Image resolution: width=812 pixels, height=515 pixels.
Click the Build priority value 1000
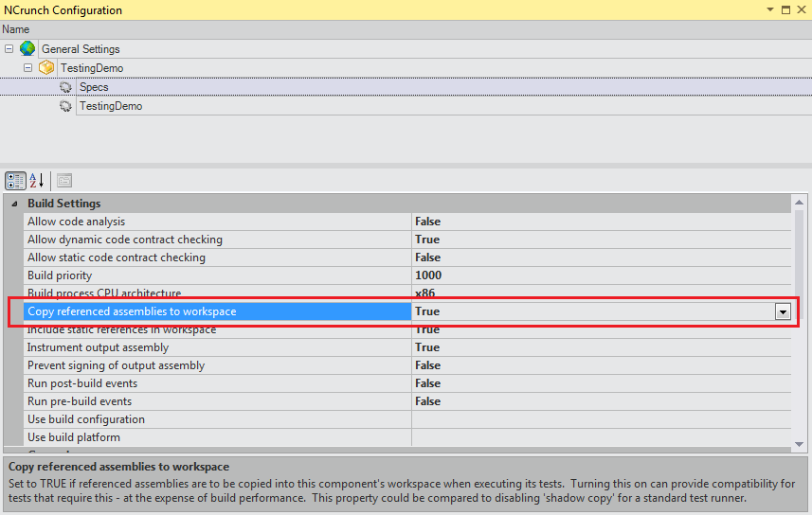point(428,275)
